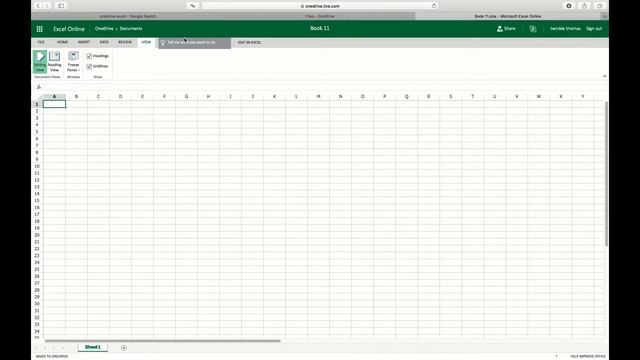The image size is (640, 360).
Task: Click the extension icon left of address bar
Action: [x=193, y=6]
